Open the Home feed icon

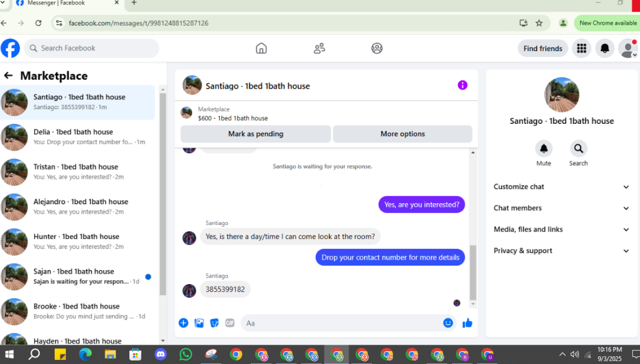pos(261,49)
